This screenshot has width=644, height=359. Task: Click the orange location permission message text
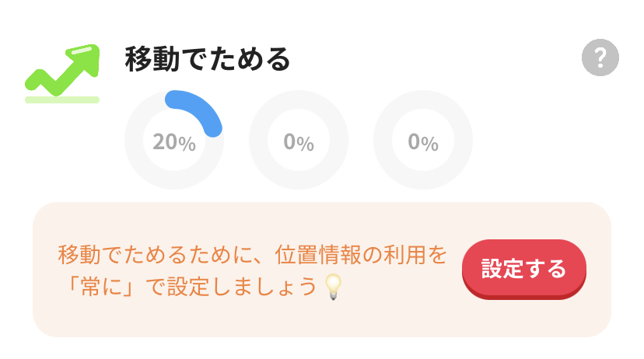[x=252, y=270]
